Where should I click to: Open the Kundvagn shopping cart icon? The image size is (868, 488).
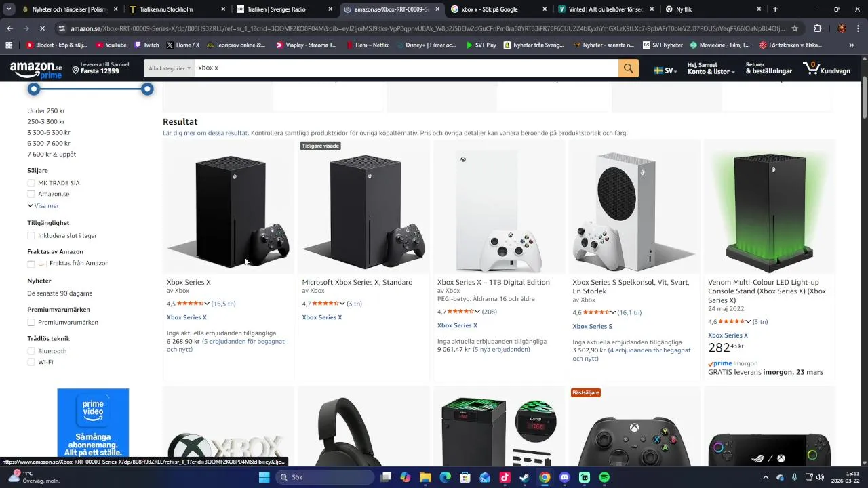pos(826,68)
